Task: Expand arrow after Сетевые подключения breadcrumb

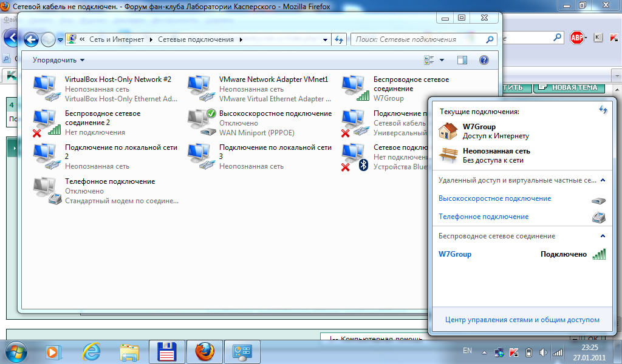Action: 241,39
